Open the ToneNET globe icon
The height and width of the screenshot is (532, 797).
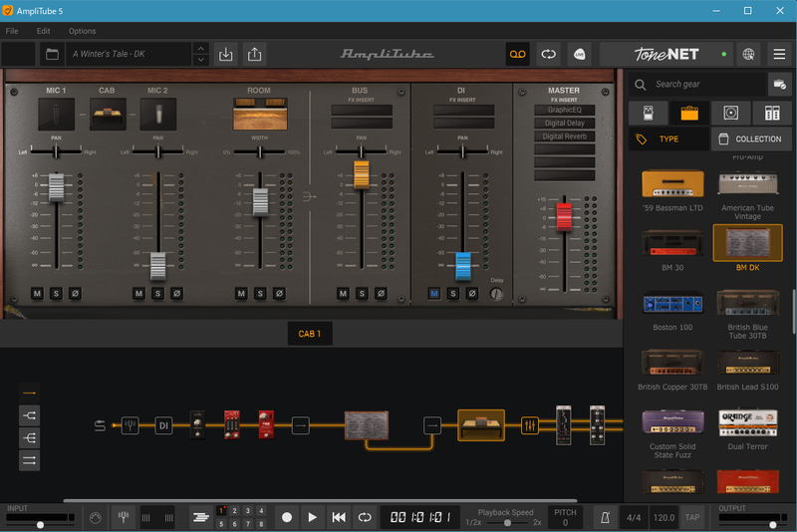click(748, 54)
